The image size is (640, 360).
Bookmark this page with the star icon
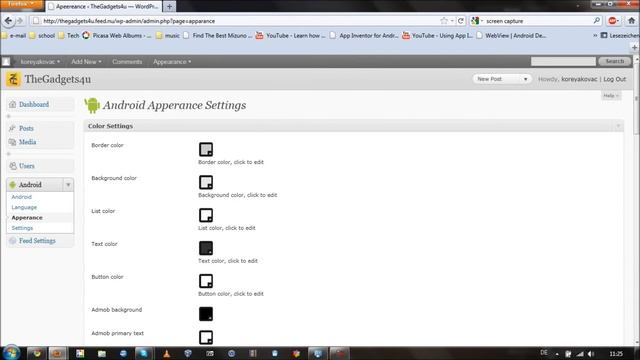444,21
